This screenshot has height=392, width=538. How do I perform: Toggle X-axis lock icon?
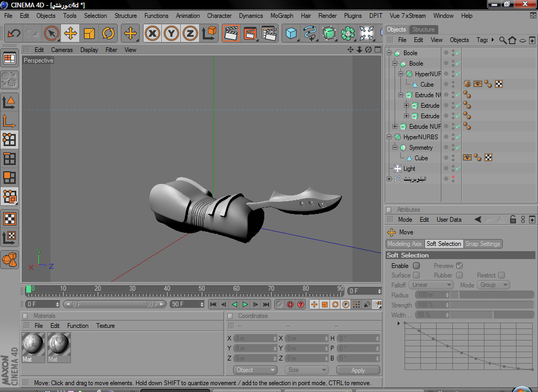(x=152, y=34)
